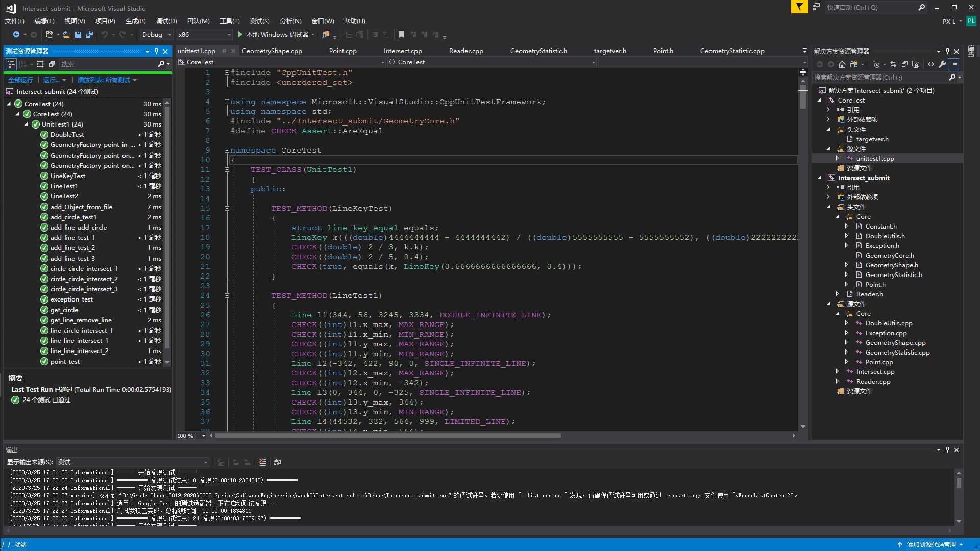This screenshot has height=551, width=980.
Task: Save the current file with floppy icon
Action: pyautogui.click(x=78, y=35)
